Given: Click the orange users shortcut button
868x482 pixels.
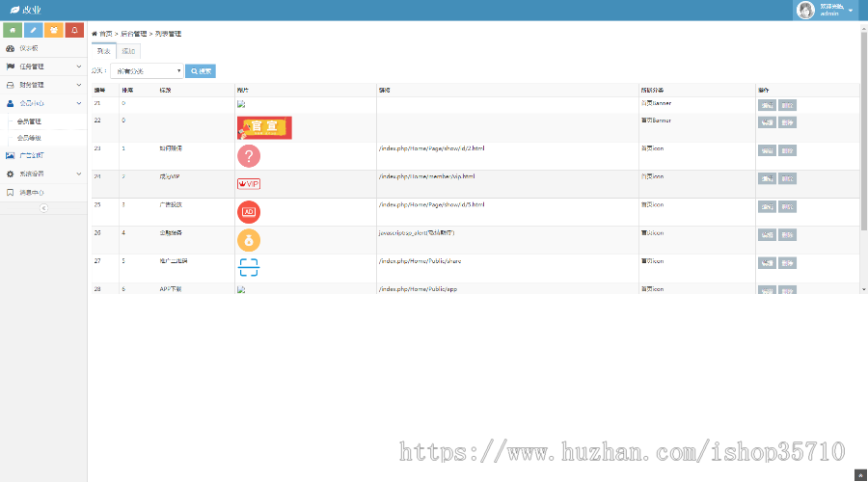Looking at the screenshot, I should 54,30.
